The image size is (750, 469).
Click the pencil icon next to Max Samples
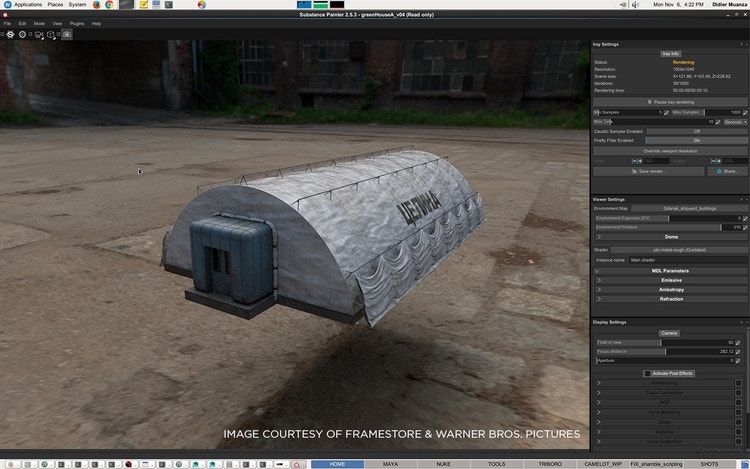(x=745, y=112)
